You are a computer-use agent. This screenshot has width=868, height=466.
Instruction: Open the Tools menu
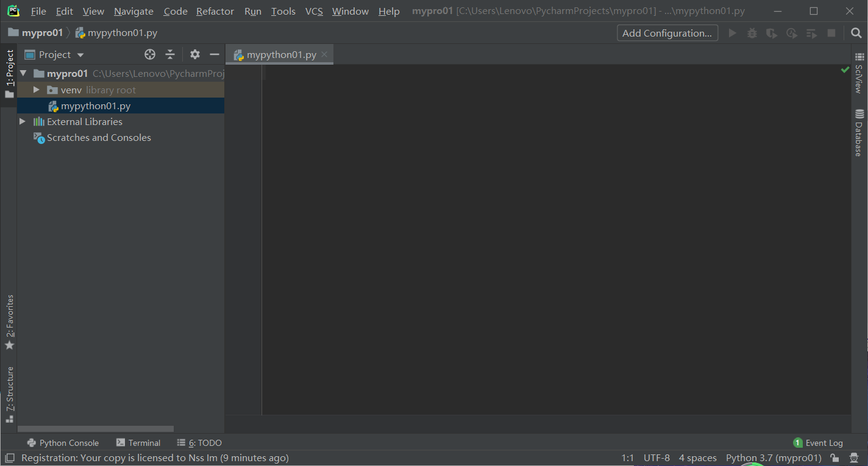coord(283,11)
